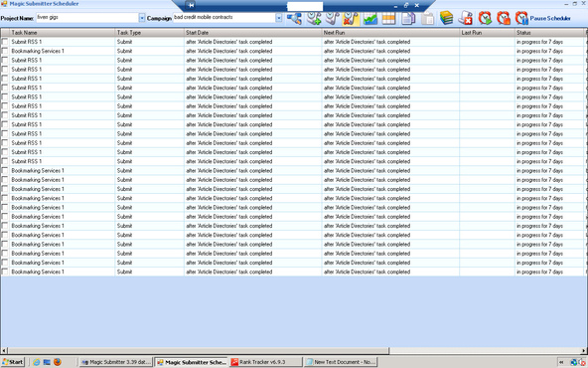Open the green line chart report icon
This screenshot has width=588, height=368.
tap(370, 18)
